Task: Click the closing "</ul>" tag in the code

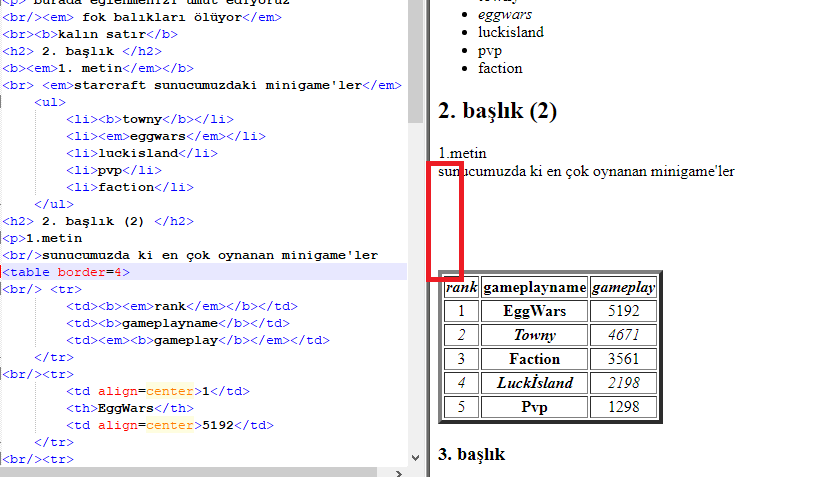Action: [x=54, y=204]
